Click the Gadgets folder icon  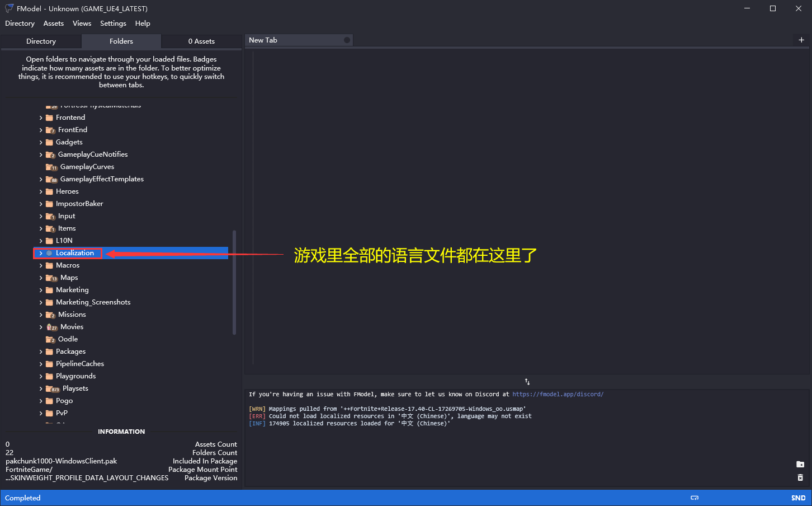coord(49,142)
